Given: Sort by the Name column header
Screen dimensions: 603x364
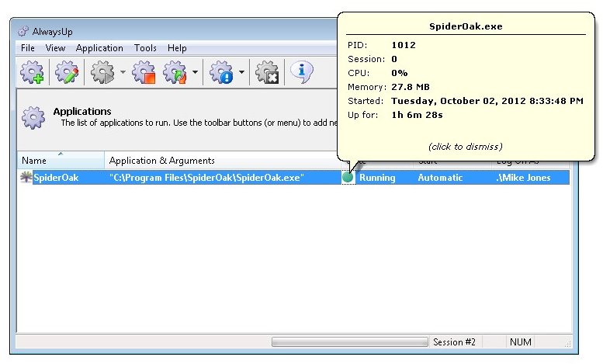Looking at the screenshot, I should click(x=61, y=160).
